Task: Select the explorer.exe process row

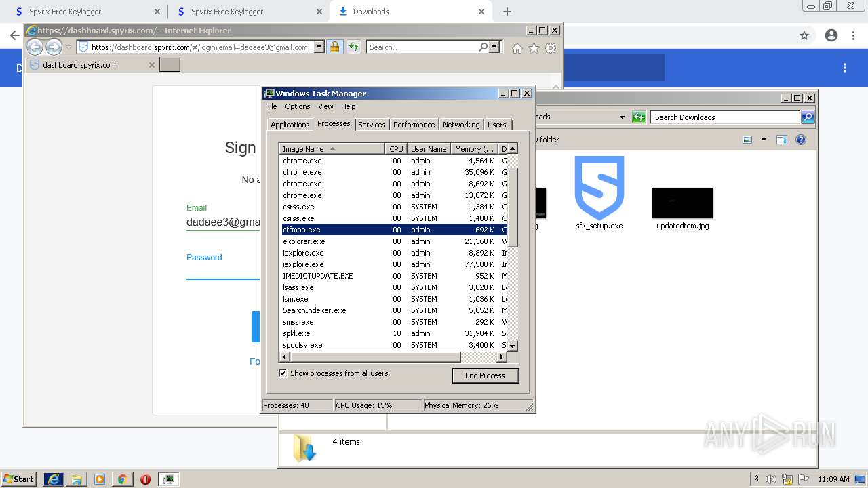Action: (393, 241)
